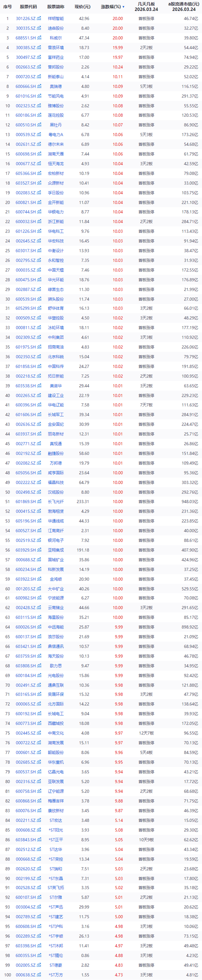202x980 pixels.
Task: Open stock code link 300335.SZ
Action: [x=26, y=28]
